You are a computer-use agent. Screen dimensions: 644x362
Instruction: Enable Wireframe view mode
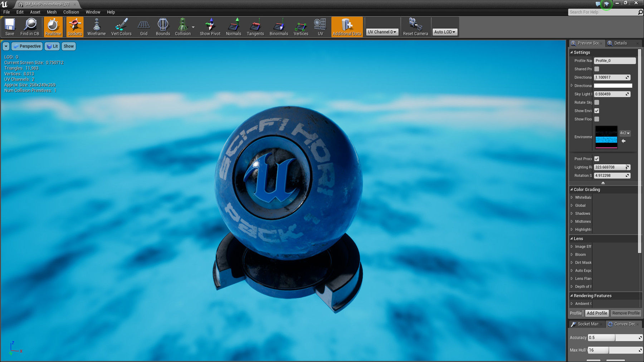97,27
